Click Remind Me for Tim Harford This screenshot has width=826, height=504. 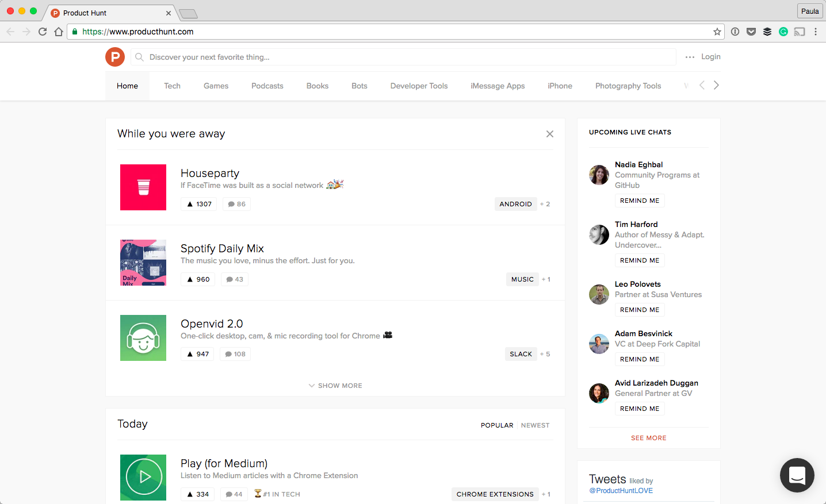point(640,260)
